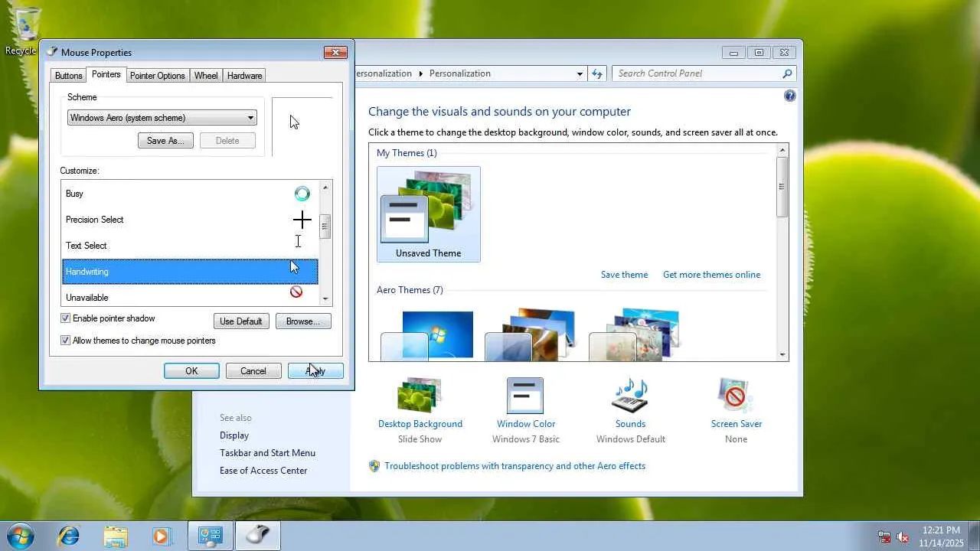Open Get more themes online link

712,275
